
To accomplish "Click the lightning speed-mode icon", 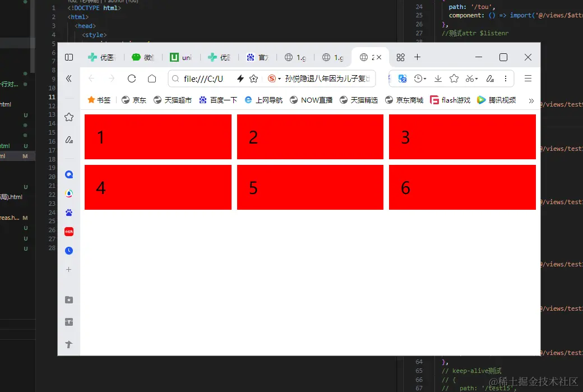I will (x=240, y=79).
